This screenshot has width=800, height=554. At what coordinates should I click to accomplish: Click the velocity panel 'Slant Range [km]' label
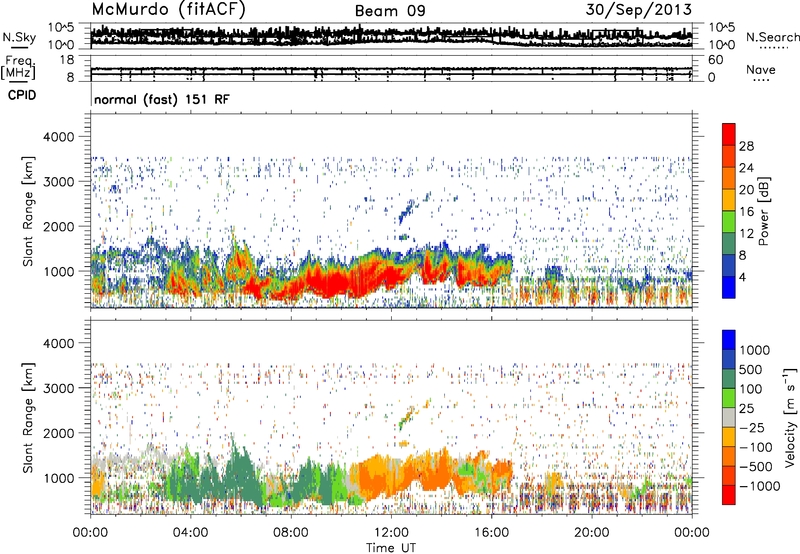(x=28, y=418)
